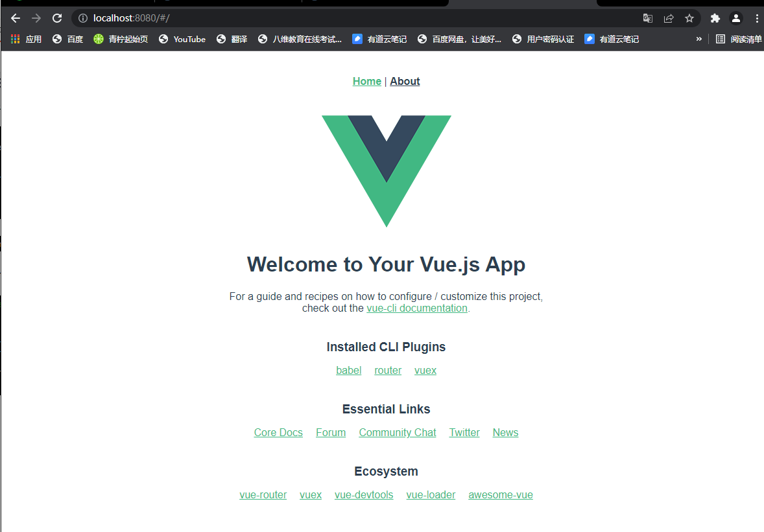Viewport: 764px width, 532px height.
Task: Click the browser back arrow
Action: pyautogui.click(x=15, y=19)
